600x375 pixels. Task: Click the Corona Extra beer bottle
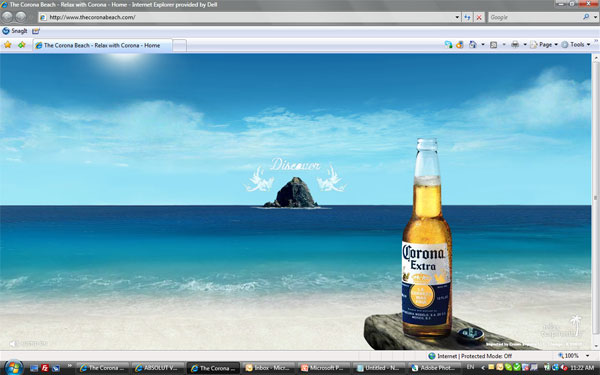coord(427,237)
